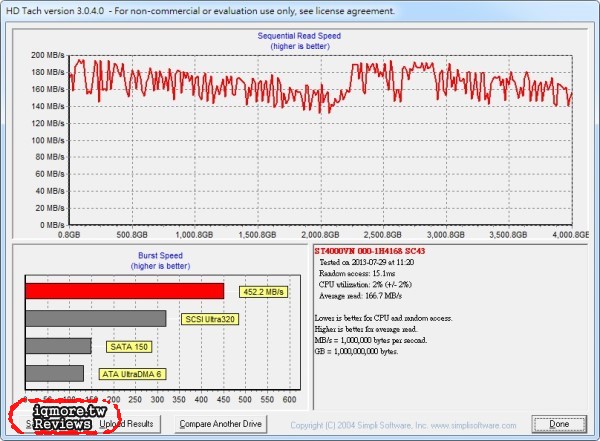
Task: Click the 500.8GB axis label
Action: [132, 235]
